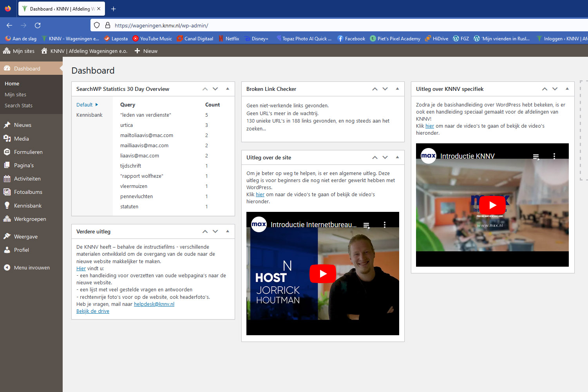Move Uitleg over de site panel down

tap(385, 157)
